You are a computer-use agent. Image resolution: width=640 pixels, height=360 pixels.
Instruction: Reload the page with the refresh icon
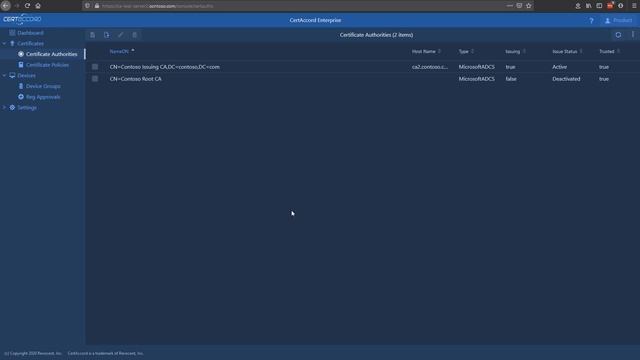pyautogui.click(x=27, y=6)
